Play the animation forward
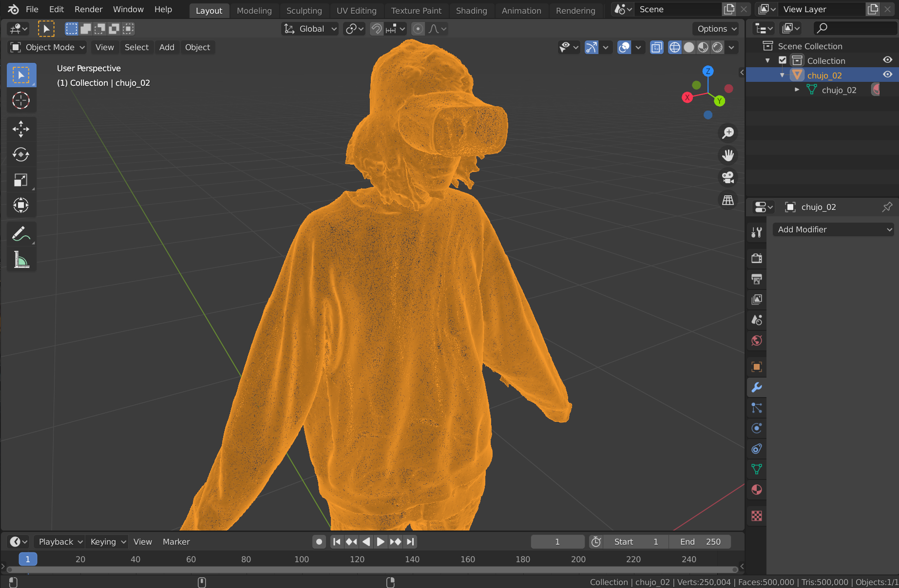This screenshot has width=899, height=588. (381, 542)
